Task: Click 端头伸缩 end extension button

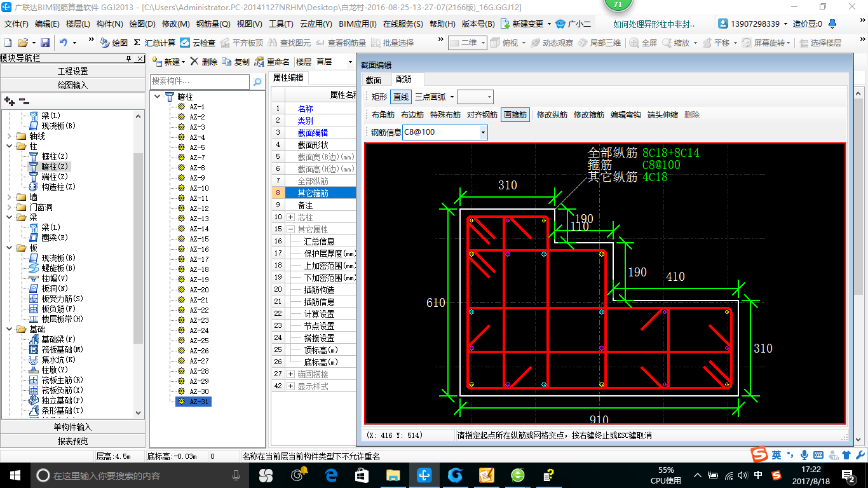Action: pyautogui.click(x=663, y=115)
